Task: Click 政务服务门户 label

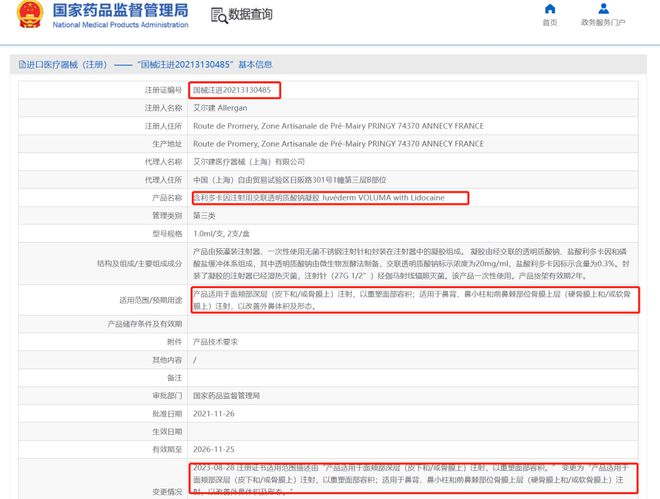Action: [x=603, y=22]
